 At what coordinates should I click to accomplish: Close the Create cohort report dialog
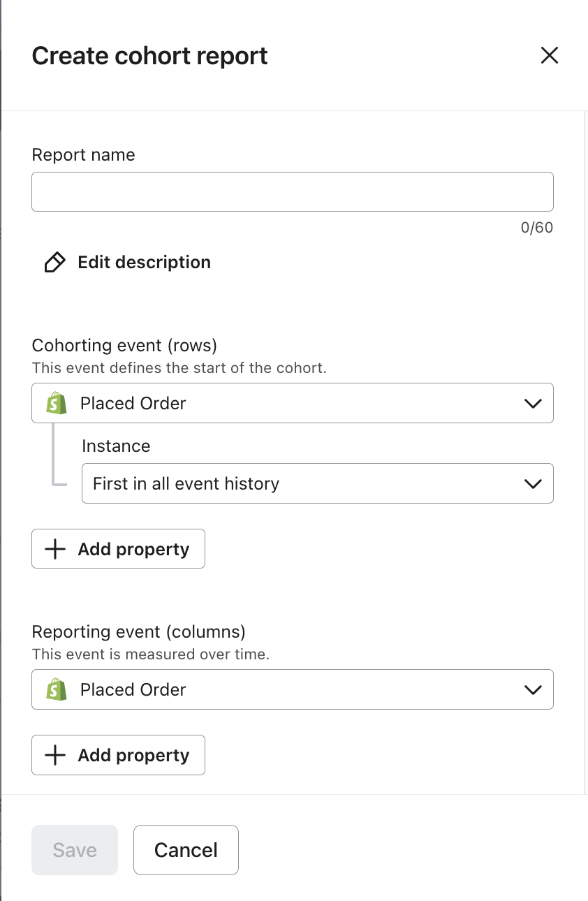point(550,56)
